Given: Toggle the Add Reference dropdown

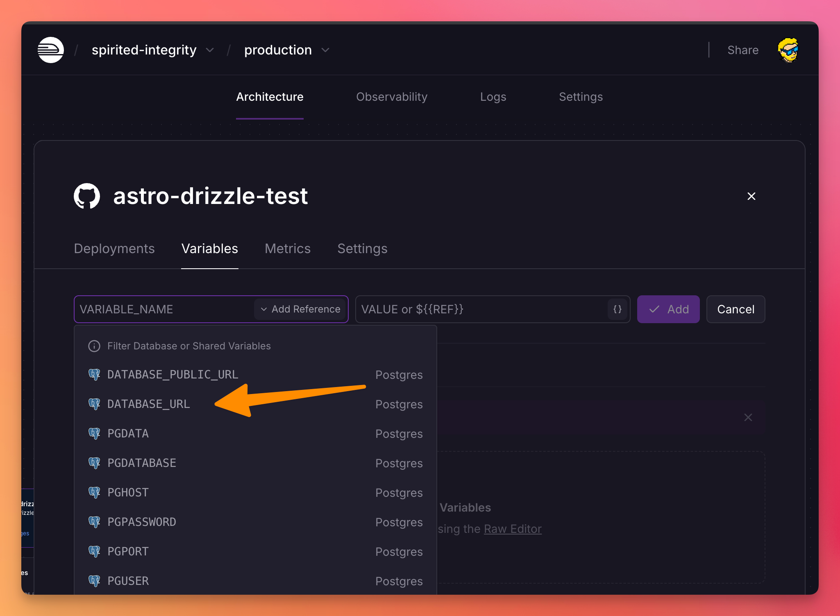Looking at the screenshot, I should coord(300,309).
